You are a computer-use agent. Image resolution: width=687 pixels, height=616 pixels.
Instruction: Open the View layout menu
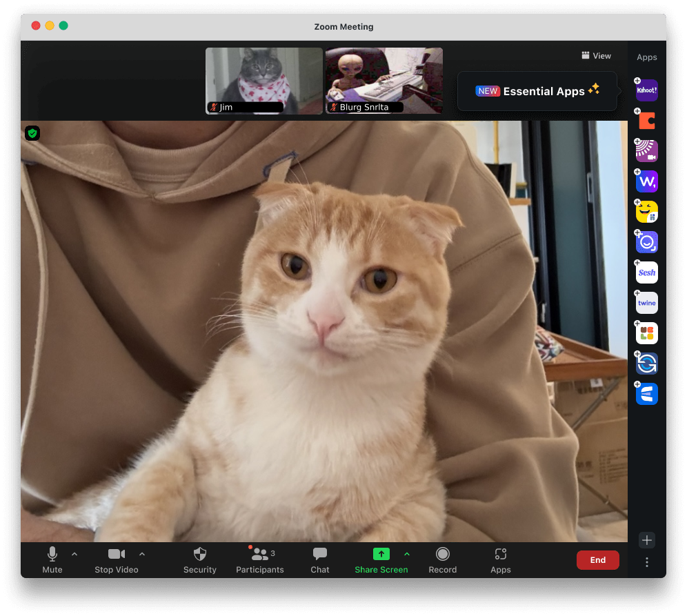point(597,56)
